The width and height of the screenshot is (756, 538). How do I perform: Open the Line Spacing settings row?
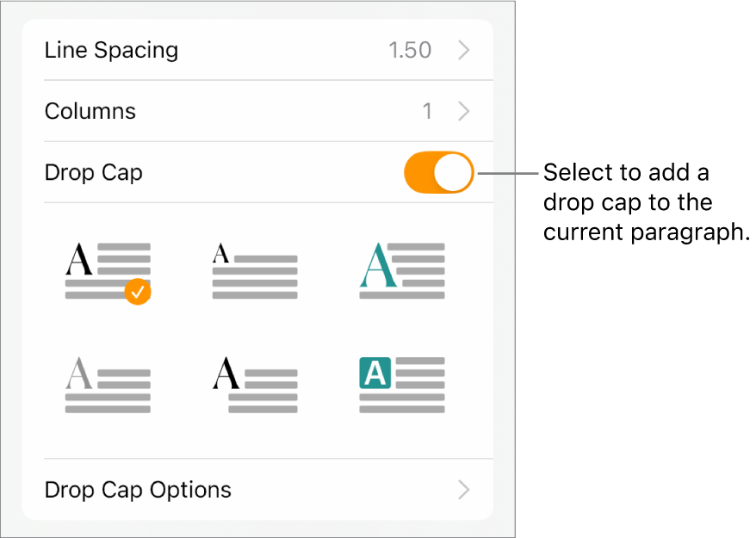tap(257, 51)
